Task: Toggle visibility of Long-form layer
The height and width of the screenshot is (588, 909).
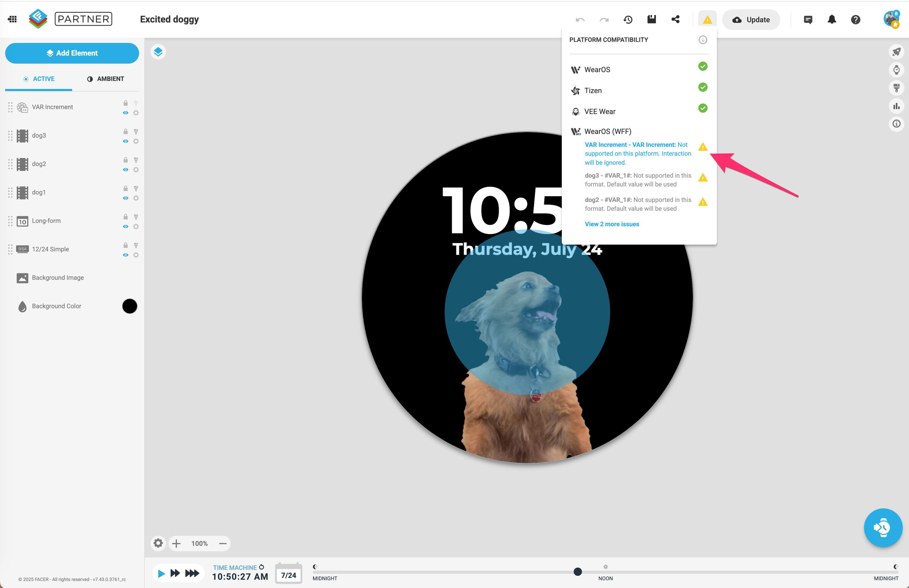Action: 126,227
